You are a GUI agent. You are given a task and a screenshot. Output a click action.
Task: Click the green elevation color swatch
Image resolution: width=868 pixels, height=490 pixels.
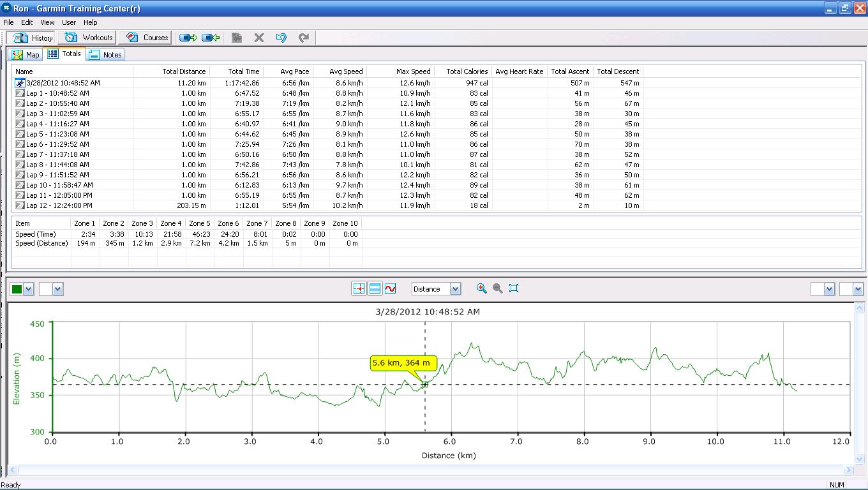[x=17, y=289]
